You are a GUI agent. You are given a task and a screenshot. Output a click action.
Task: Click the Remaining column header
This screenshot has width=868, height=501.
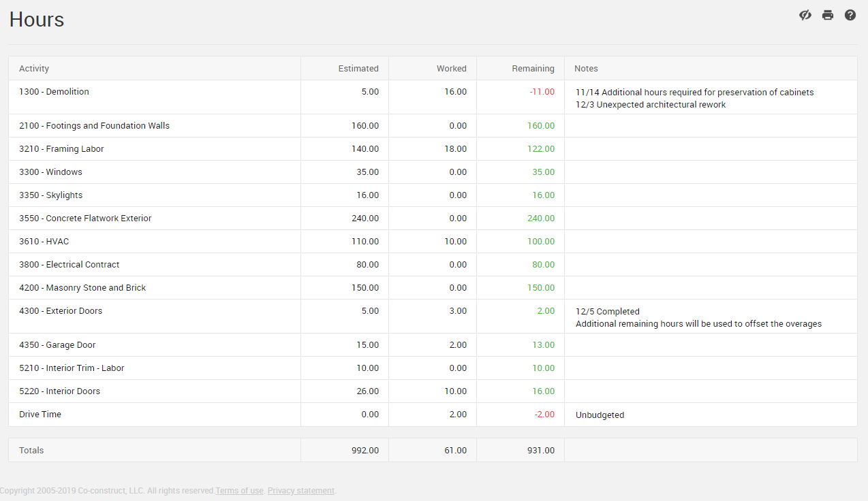click(x=533, y=68)
